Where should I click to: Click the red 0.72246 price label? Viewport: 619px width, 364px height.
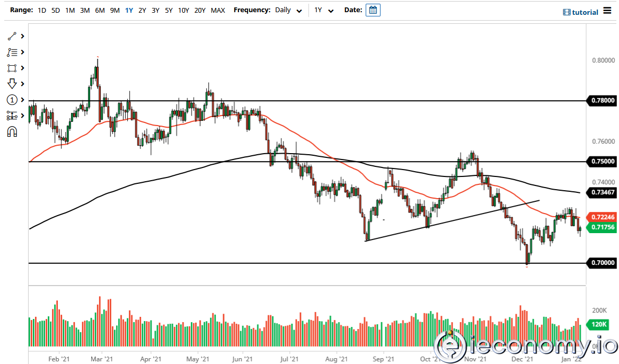click(602, 217)
